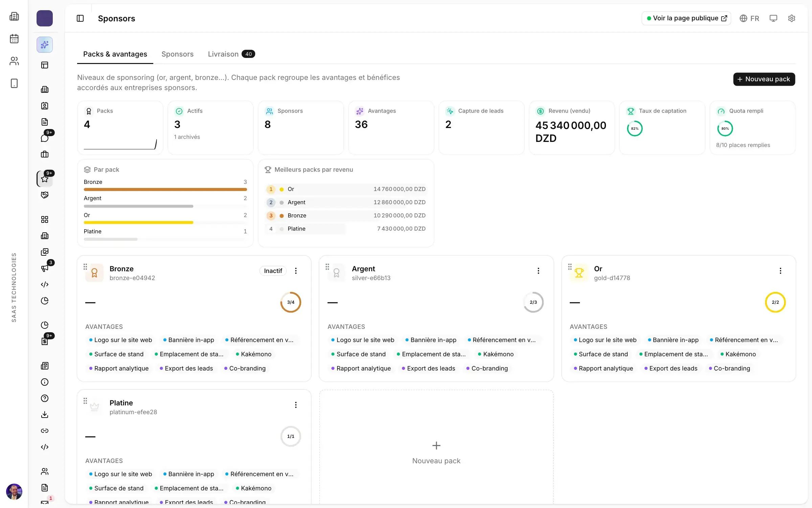
Task: Open the chat messages icon with 9+ badge
Action: click(45, 138)
